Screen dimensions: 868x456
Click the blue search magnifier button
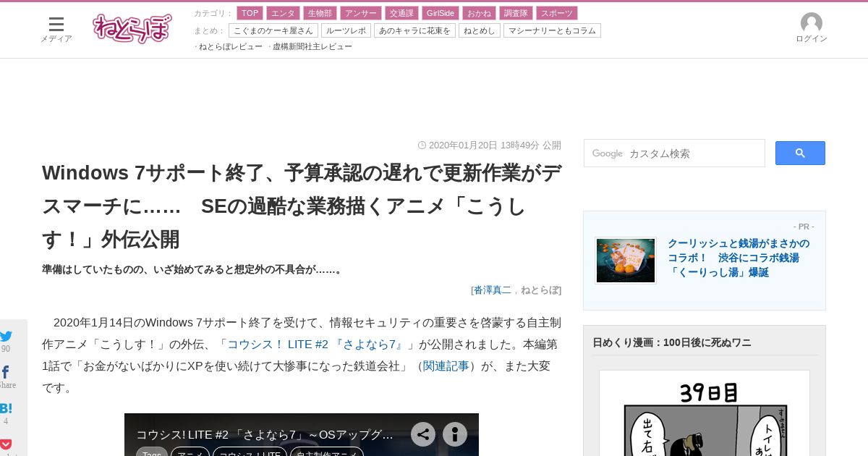[800, 153]
